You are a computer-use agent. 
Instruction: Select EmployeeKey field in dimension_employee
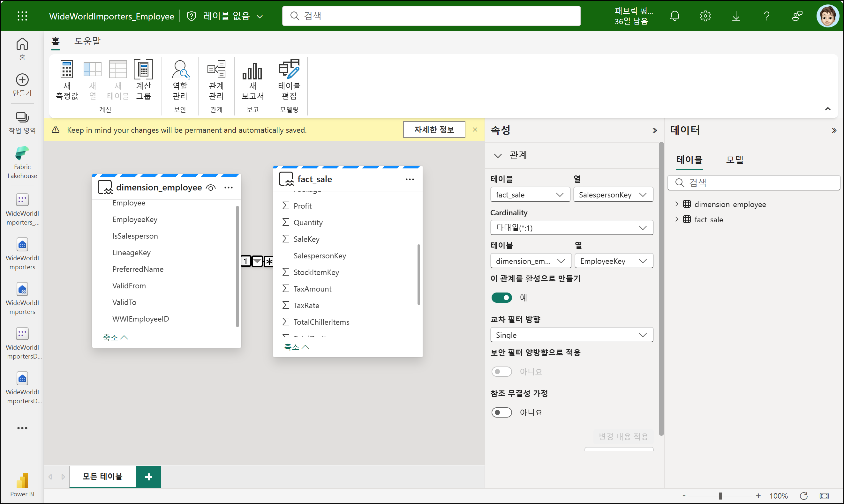tap(135, 219)
